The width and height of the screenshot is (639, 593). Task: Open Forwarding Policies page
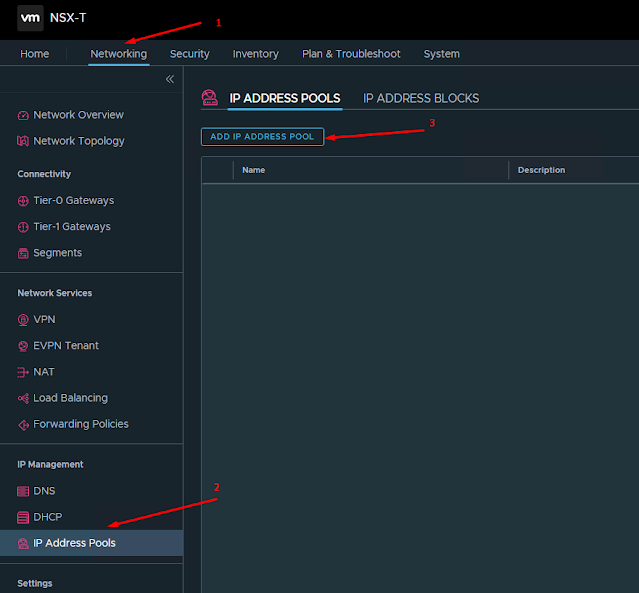point(81,424)
